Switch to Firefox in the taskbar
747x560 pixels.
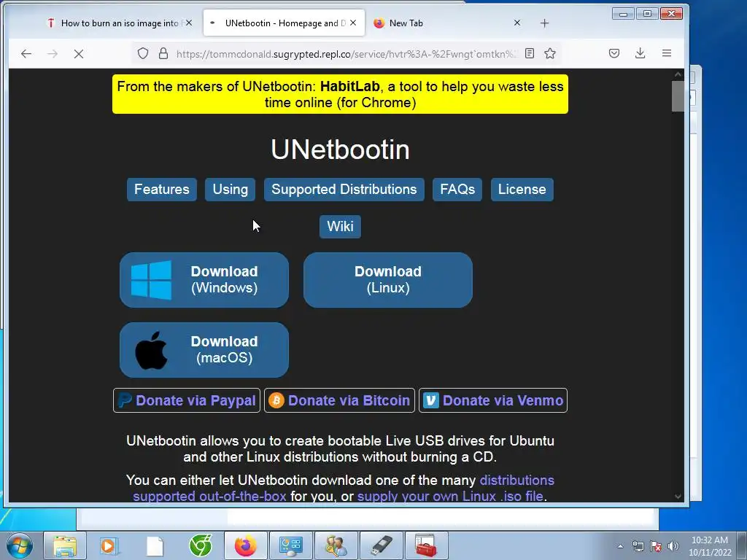coord(245,545)
